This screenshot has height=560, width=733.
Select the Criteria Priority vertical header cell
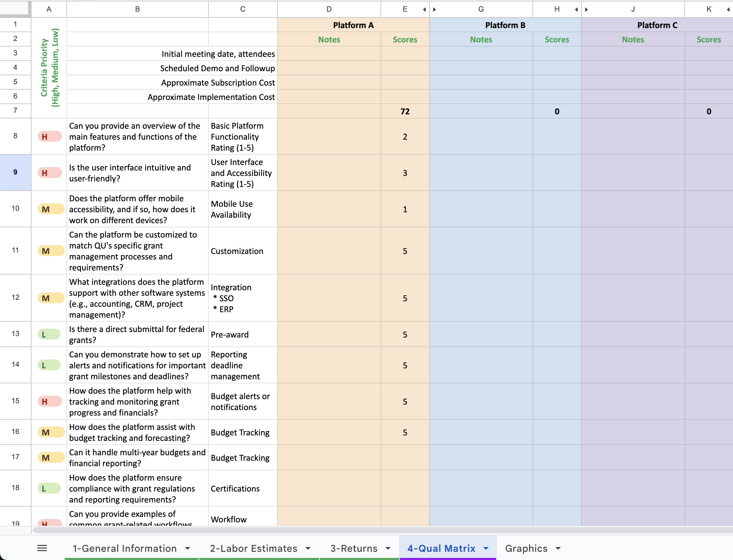pyautogui.click(x=49, y=67)
